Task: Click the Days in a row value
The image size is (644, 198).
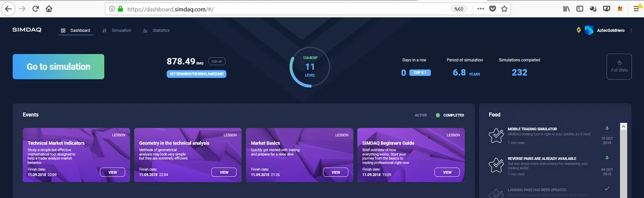Action: 404,73
